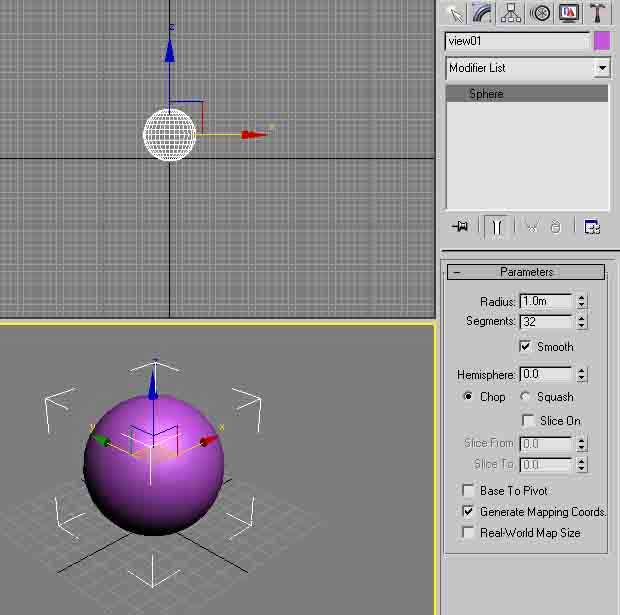Open the Create command panel
The width and height of the screenshot is (620, 615).
pyautogui.click(x=455, y=13)
